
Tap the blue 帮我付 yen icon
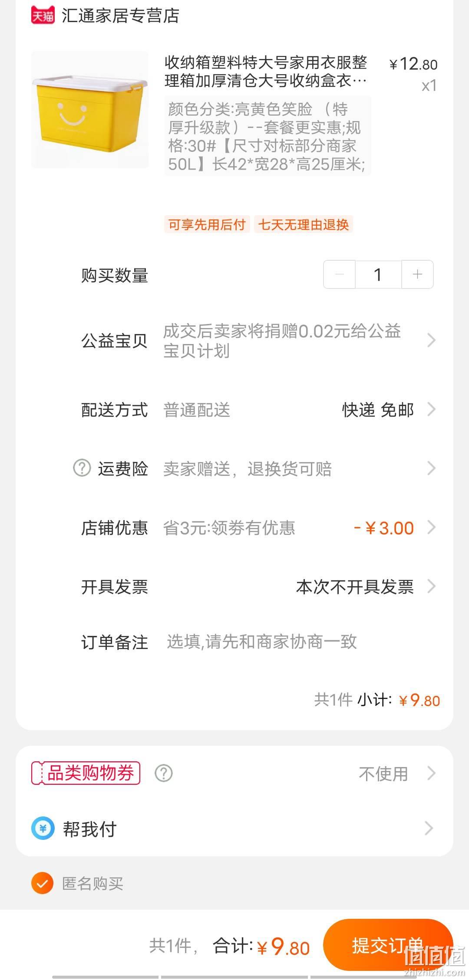(43, 828)
